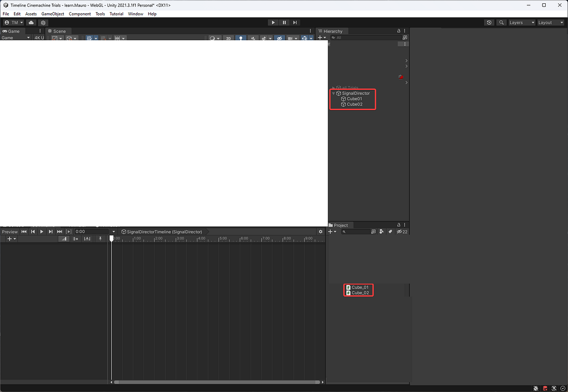Screen dimensions: 568x392
Task: Open the Layers dropdown in the toolbar
Action: pyautogui.click(x=521, y=22)
